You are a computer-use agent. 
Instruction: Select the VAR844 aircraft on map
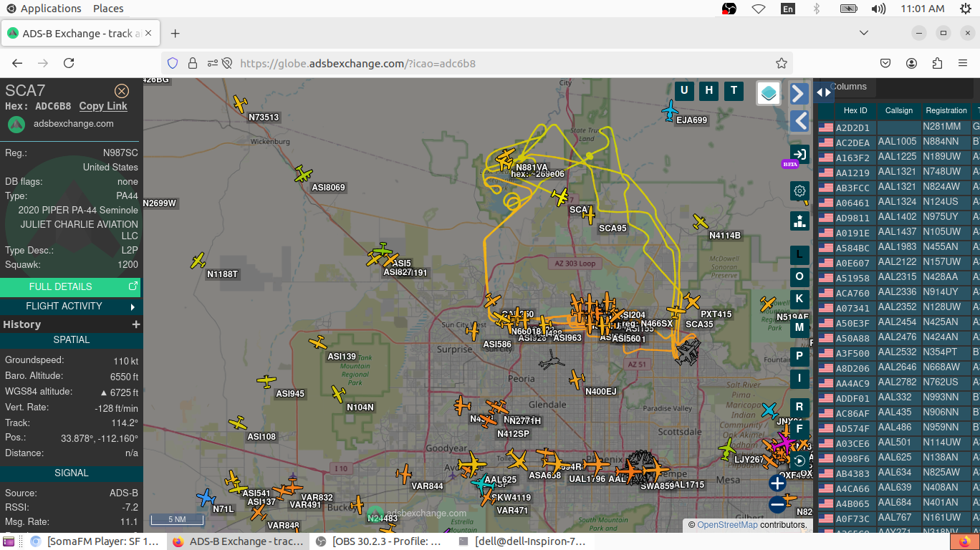tap(405, 473)
